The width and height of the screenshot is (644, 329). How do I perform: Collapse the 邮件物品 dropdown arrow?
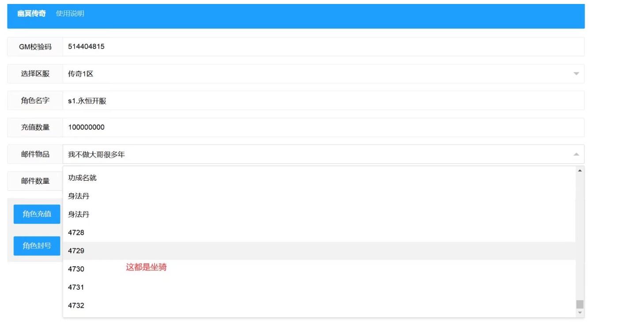[576, 154]
